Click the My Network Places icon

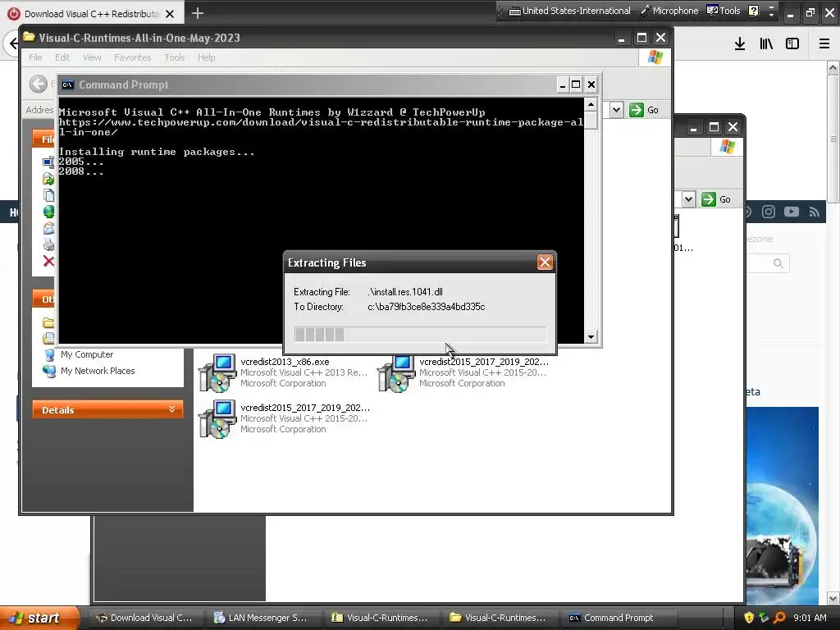point(49,371)
